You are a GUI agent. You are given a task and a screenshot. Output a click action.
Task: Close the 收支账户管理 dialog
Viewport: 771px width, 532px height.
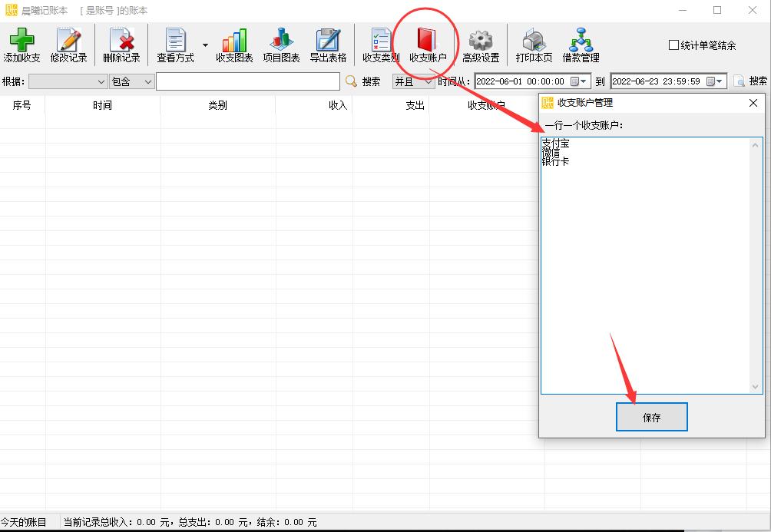[753, 103]
